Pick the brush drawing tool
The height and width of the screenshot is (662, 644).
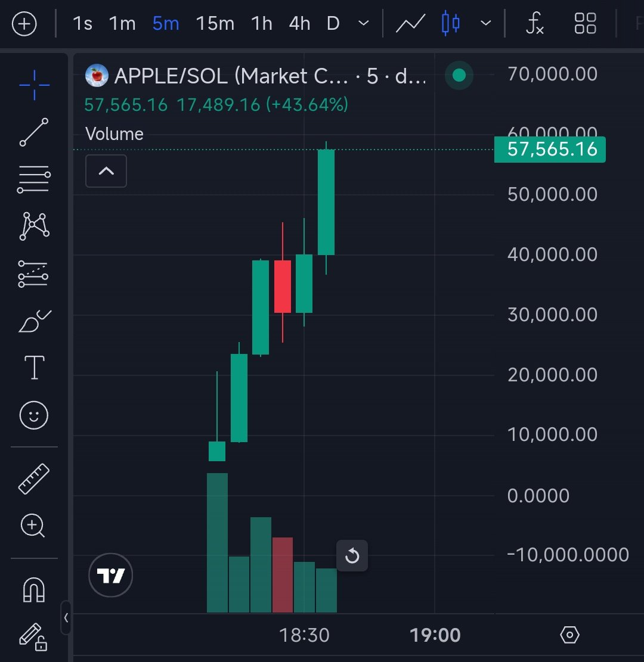(34, 321)
